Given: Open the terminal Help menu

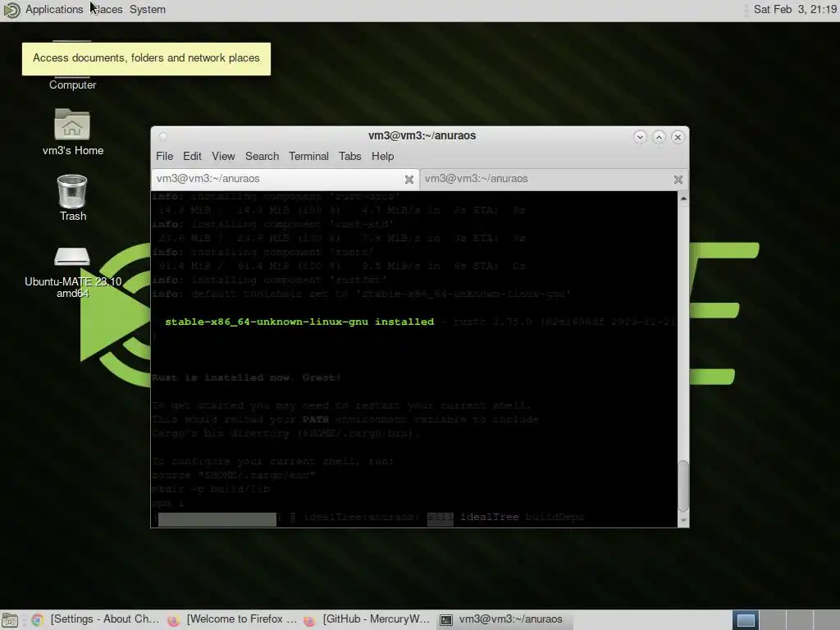Looking at the screenshot, I should (x=382, y=156).
